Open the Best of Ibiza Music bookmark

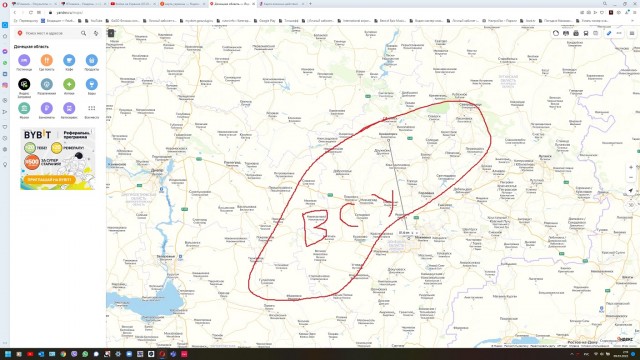390,20
